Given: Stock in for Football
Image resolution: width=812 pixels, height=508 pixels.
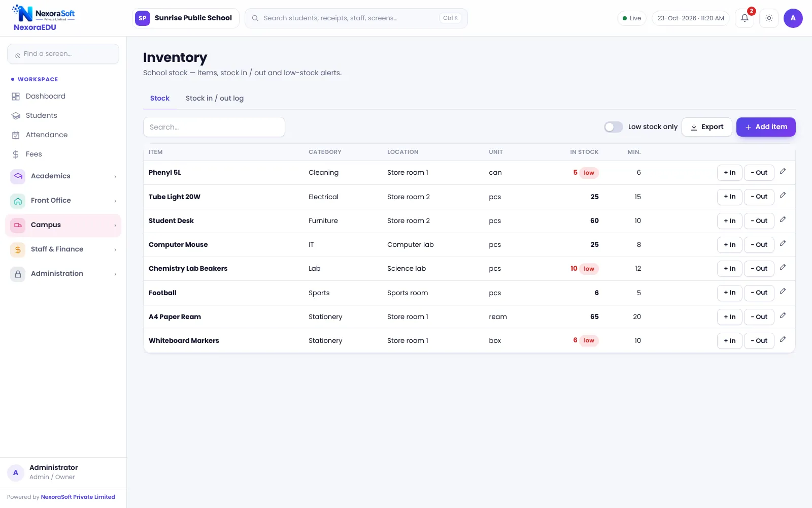Looking at the screenshot, I should coord(730,293).
